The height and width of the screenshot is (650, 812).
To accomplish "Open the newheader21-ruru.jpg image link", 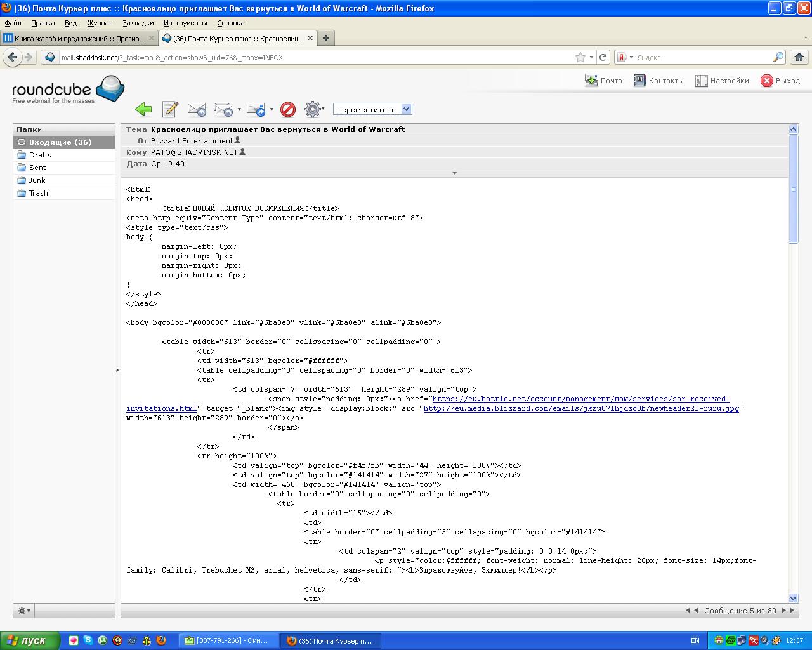I will click(581, 408).
